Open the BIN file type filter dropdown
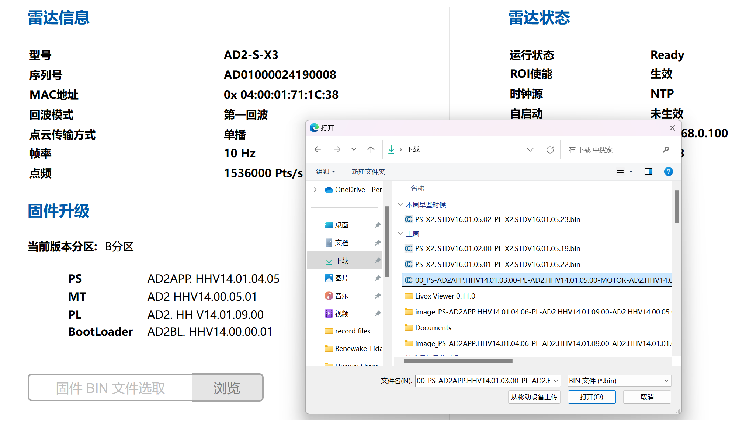The width and height of the screenshot is (748, 437). coord(619,381)
